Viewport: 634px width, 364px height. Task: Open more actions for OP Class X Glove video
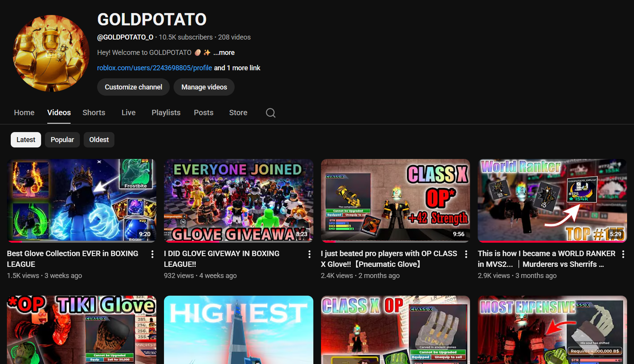(x=466, y=254)
